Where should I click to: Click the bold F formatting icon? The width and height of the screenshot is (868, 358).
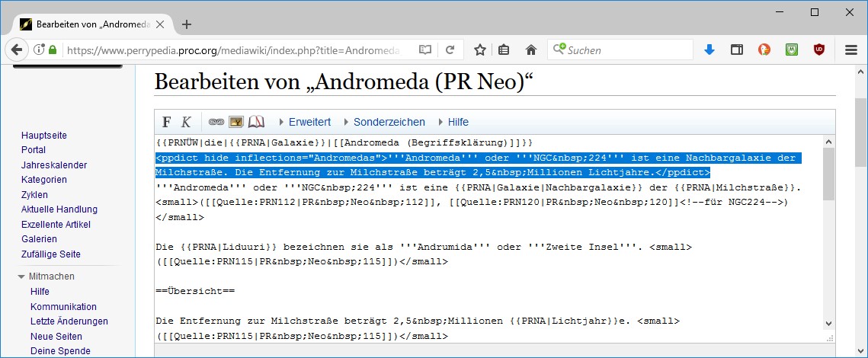167,122
